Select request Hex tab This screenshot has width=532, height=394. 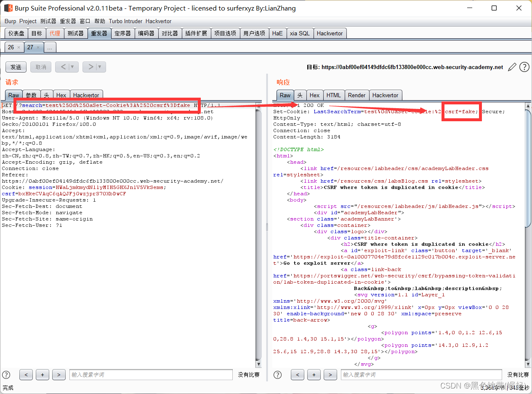click(61, 95)
